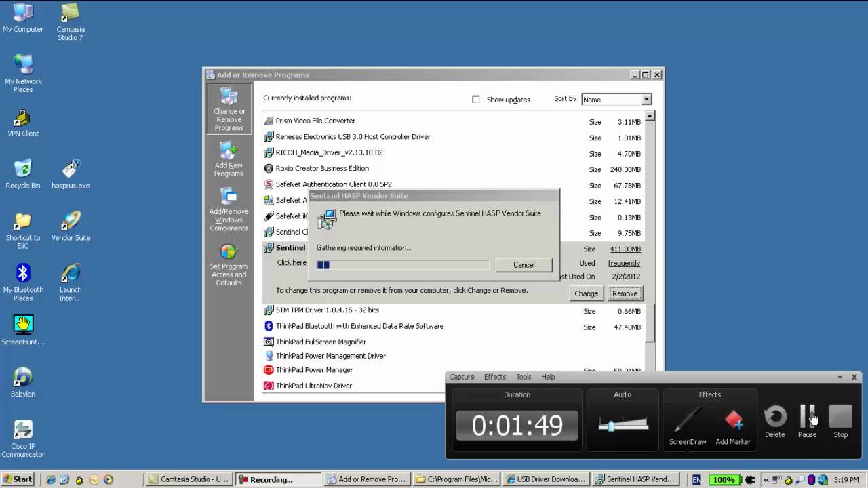Click the 'frequently' used value
868x488 pixels.
624,263
